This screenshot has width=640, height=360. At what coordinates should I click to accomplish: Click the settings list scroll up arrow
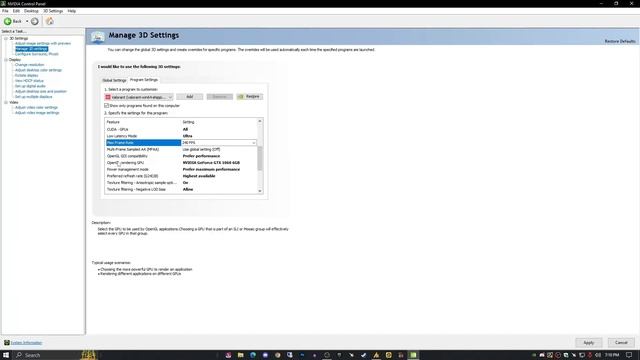click(x=260, y=121)
